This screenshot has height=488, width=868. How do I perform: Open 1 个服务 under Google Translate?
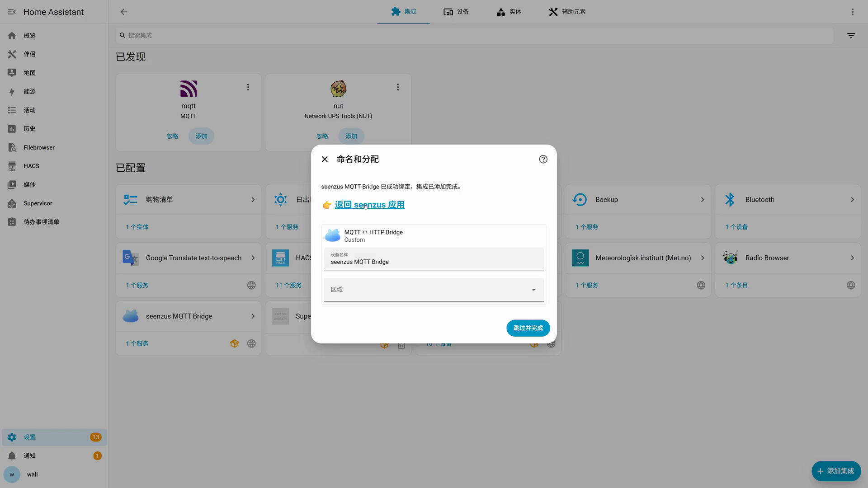[137, 285]
